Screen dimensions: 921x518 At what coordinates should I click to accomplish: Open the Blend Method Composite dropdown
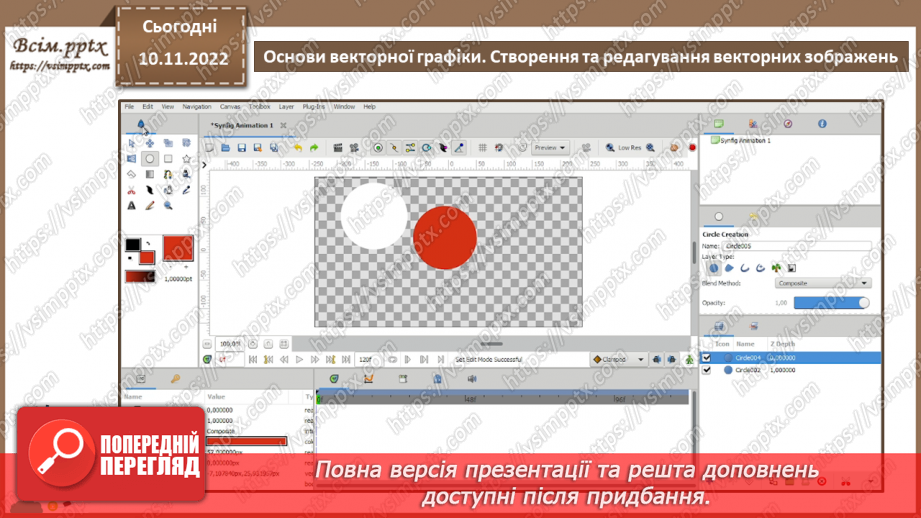[823, 283]
